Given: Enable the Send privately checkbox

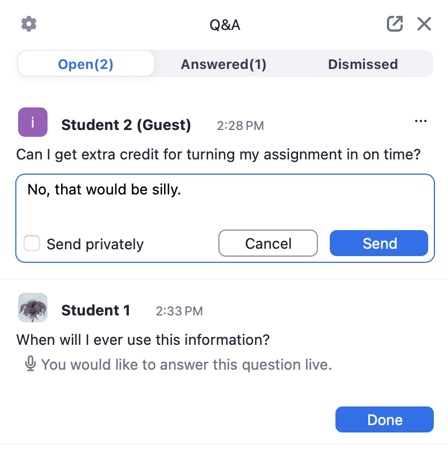Looking at the screenshot, I should click(32, 244).
